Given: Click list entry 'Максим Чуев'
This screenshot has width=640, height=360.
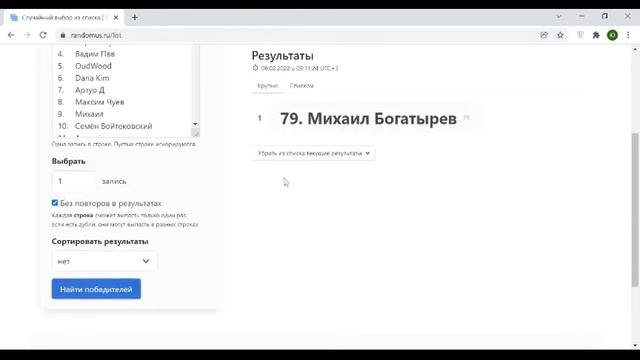Looking at the screenshot, I should (x=100, y=102).
